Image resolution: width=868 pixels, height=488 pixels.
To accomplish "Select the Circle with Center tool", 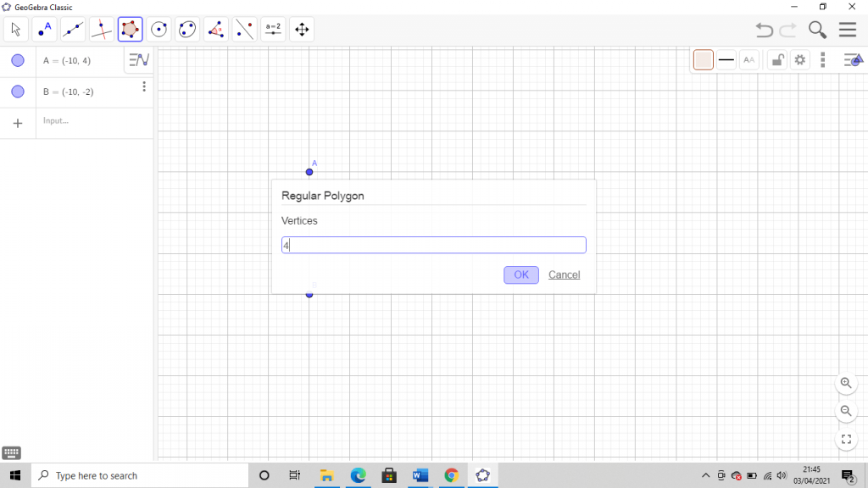I will coord(159,29).
